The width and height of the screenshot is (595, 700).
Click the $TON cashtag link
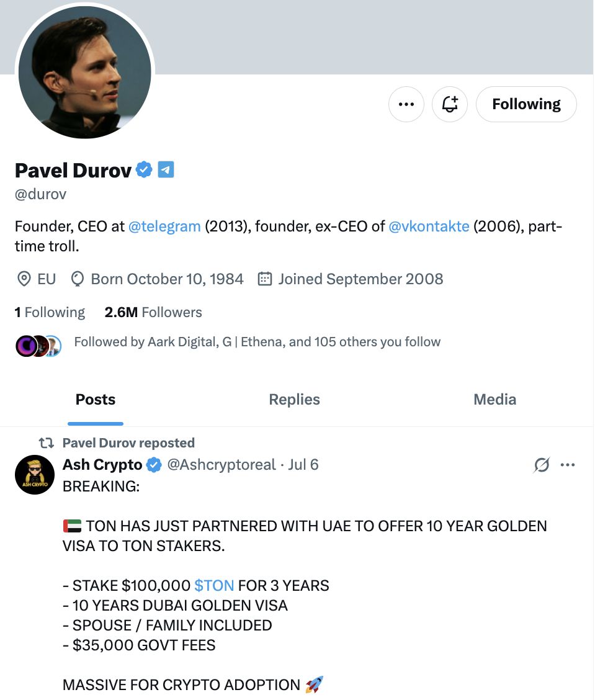[x=214, y=585]
